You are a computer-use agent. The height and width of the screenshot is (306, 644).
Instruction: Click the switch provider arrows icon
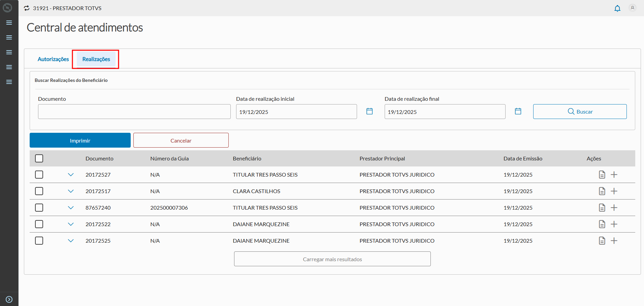click(x=27, y=8)
